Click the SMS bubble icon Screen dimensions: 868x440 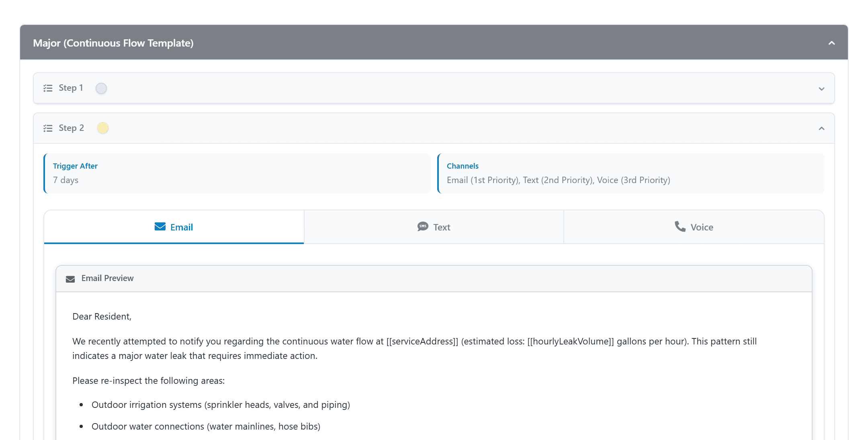click(x=423, y=227)
